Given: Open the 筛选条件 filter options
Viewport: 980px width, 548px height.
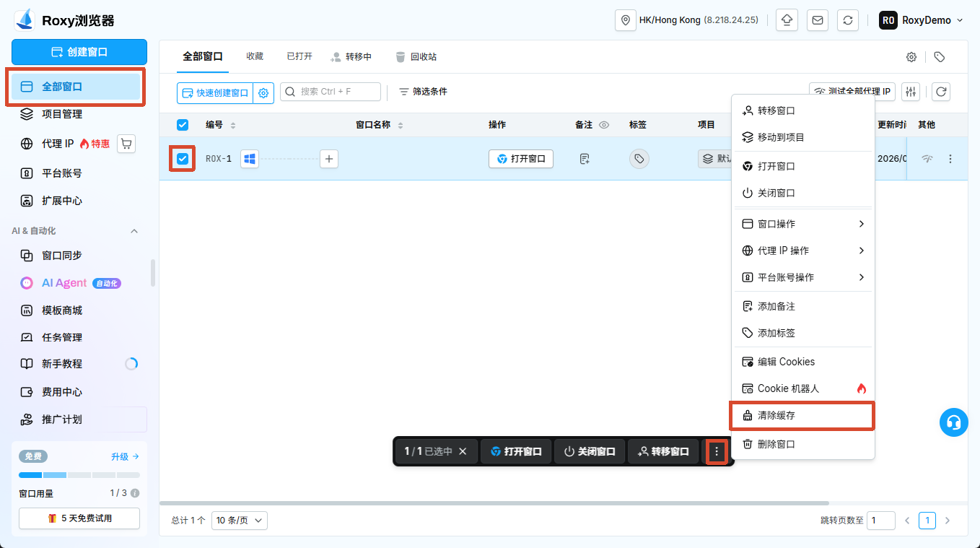Looking at the screenshot, I should [x=423, y=92].
